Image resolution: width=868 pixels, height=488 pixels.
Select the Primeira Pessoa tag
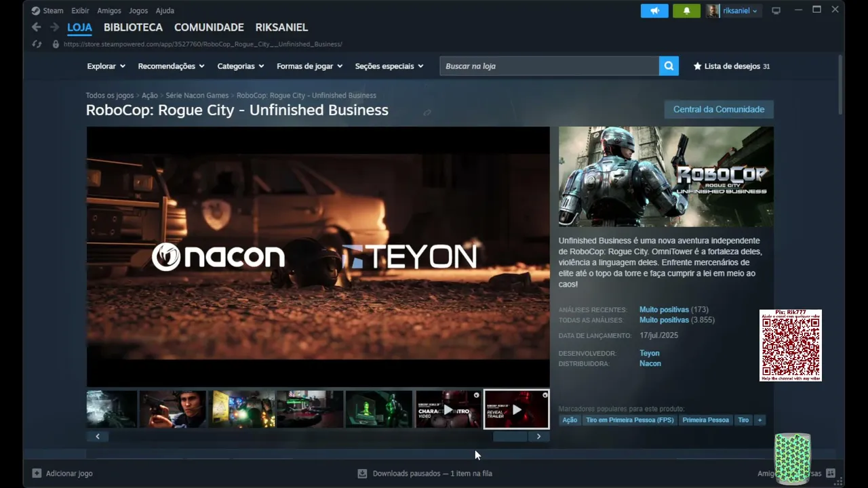click(705, 420)
